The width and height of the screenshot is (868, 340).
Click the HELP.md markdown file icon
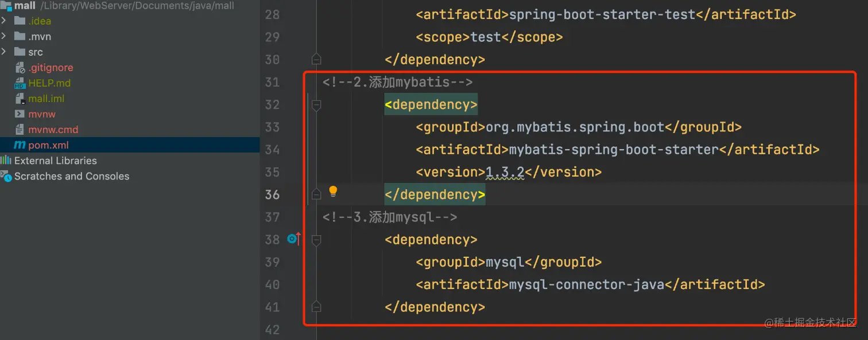pyautogui.click(x=20, y=83)
